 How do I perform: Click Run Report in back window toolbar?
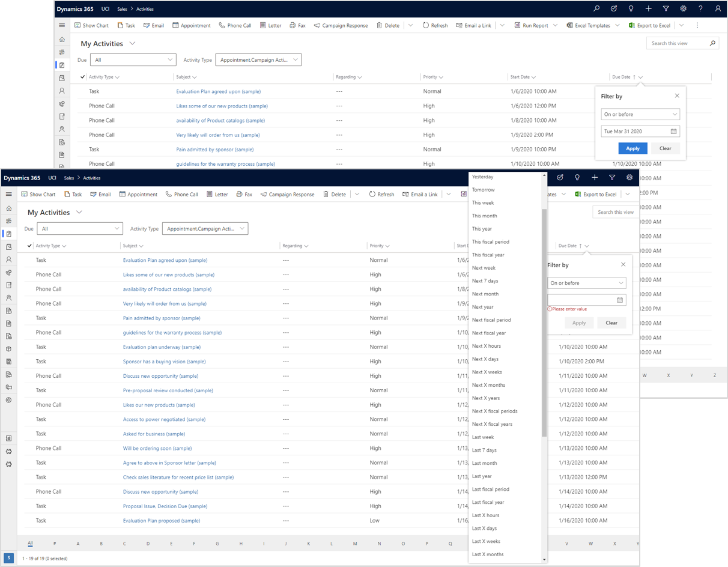coord(531,25)
